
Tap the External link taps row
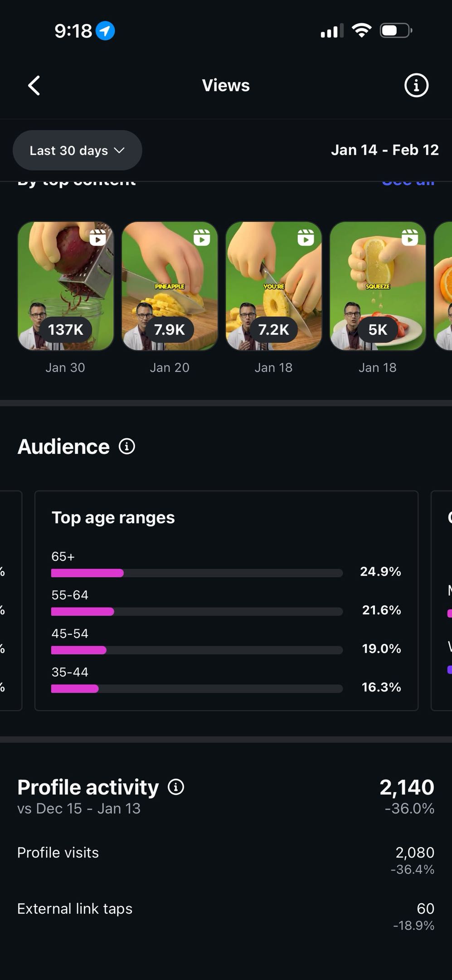226,915
